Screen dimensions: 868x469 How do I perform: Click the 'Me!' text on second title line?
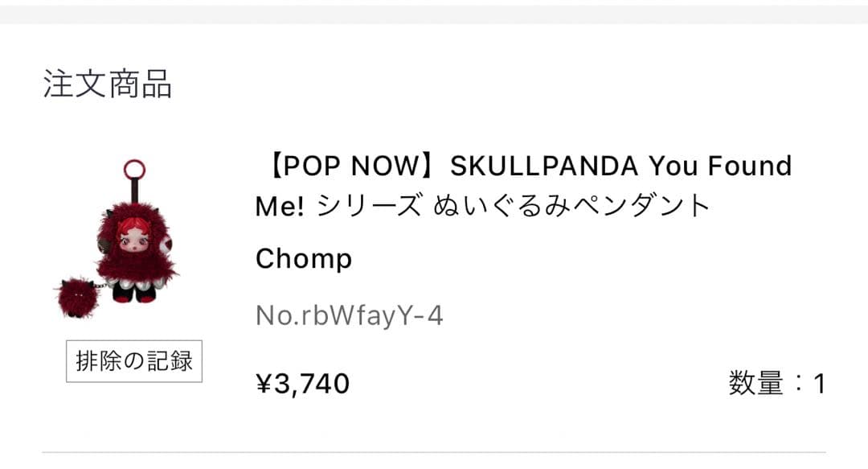280,207
